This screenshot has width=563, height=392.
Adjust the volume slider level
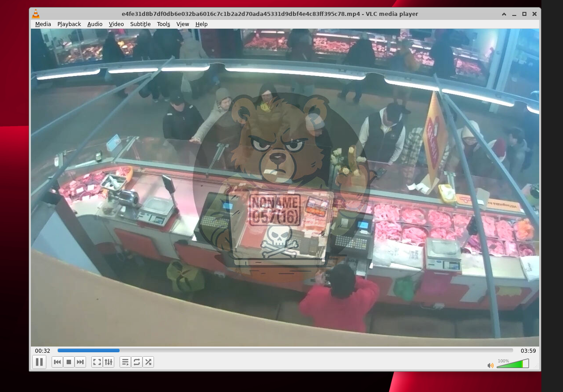[512, 364]
